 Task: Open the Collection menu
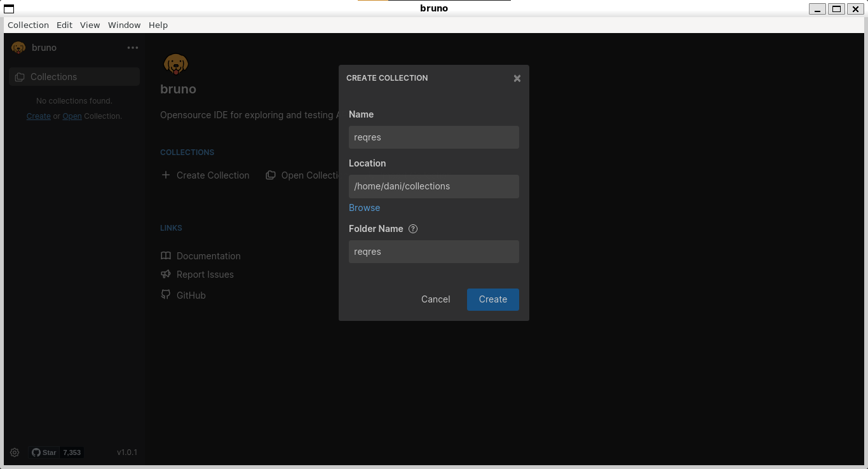click(28, 25)
